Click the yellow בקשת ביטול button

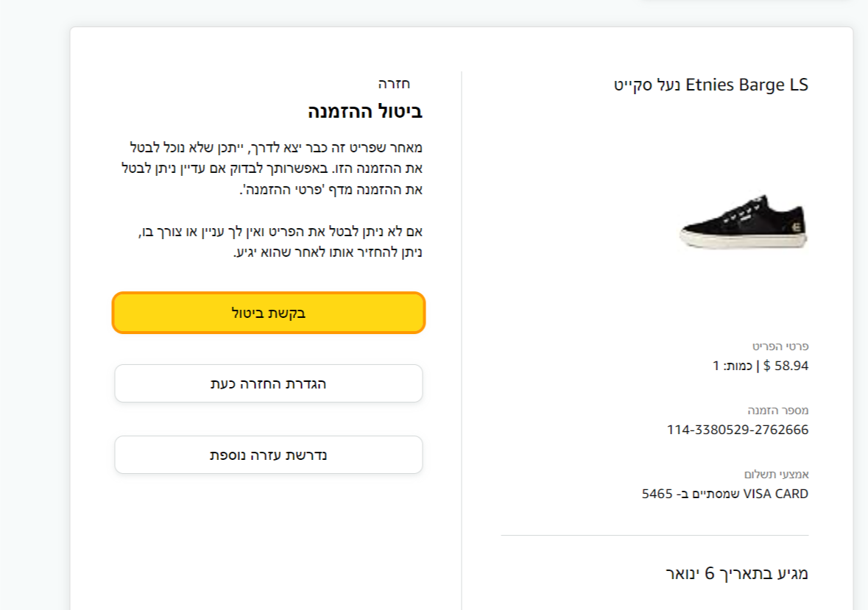269,313
